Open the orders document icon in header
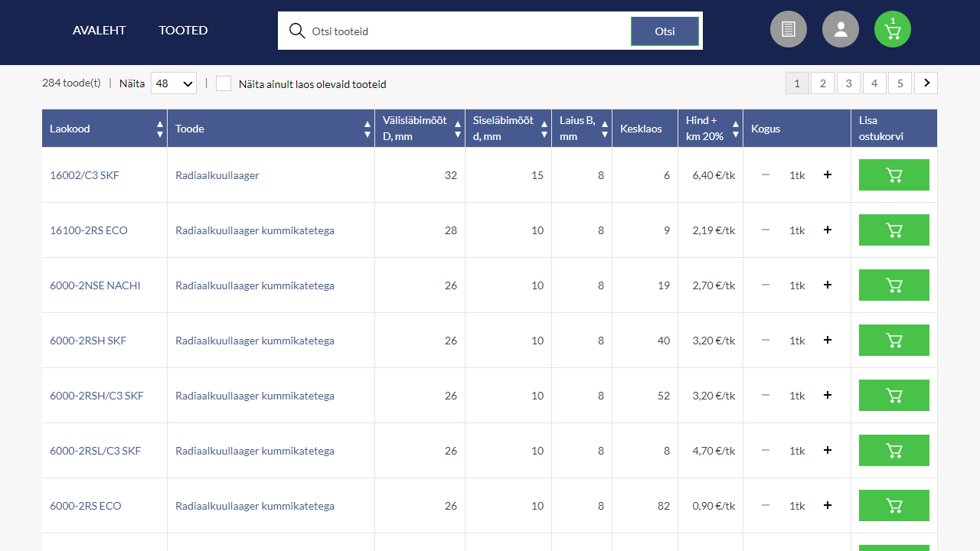Screen dimensions: 980x551 pyautogui.click(x=789, y=28)
